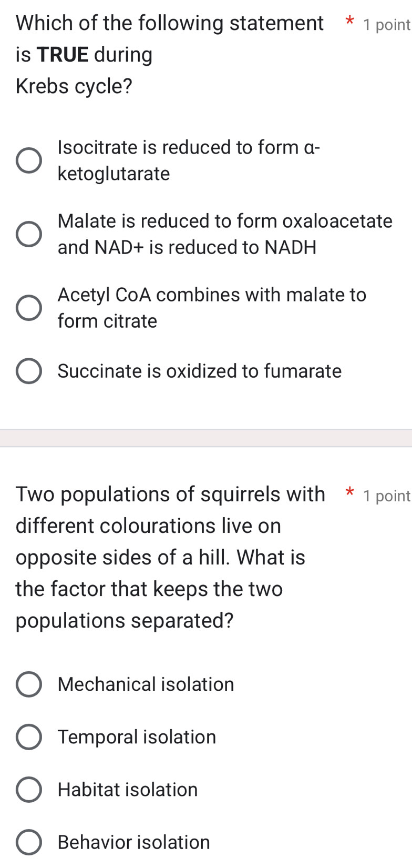Image resolution: width=412 pixels, height=868 pixels.
Task: Click the 'ketoglutarate' answer text
Action: point(114,173)
